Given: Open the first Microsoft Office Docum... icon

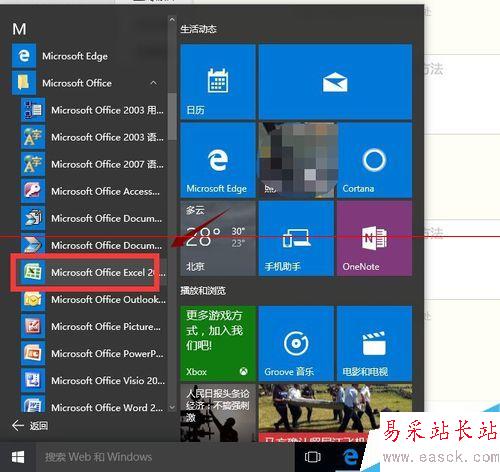Looking at the screenshot, I should 33,218.
